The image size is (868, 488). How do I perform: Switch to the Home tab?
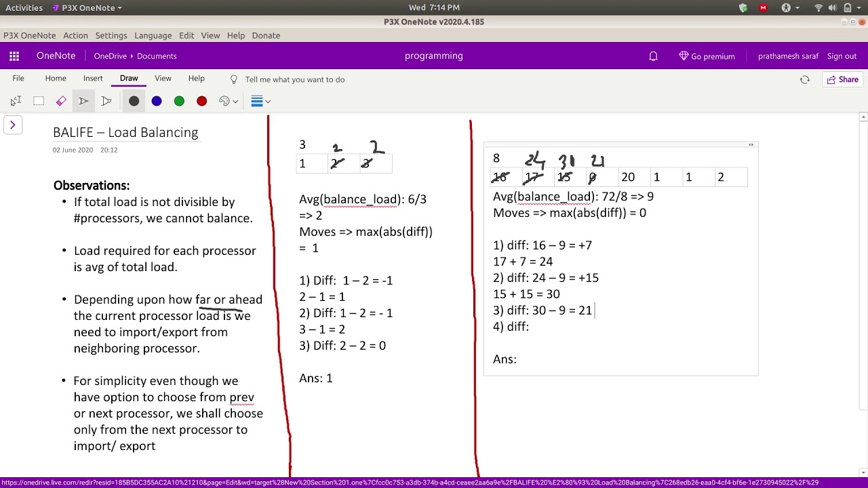click(56, 79)
